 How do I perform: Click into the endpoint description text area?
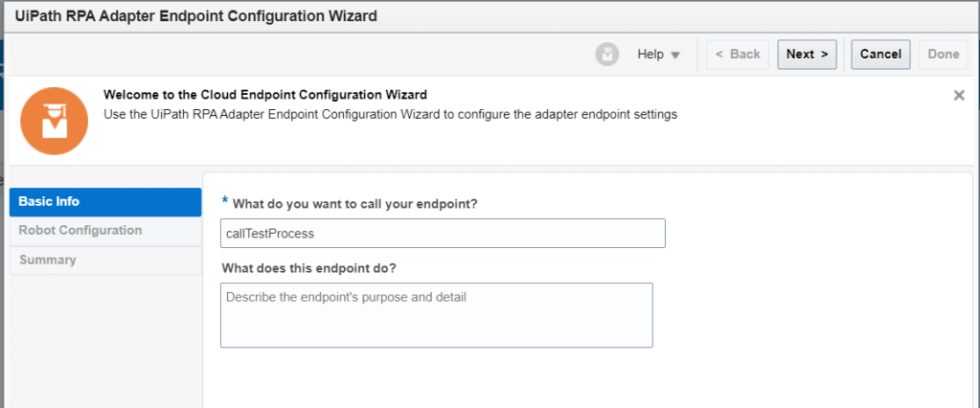coord(437,314)
